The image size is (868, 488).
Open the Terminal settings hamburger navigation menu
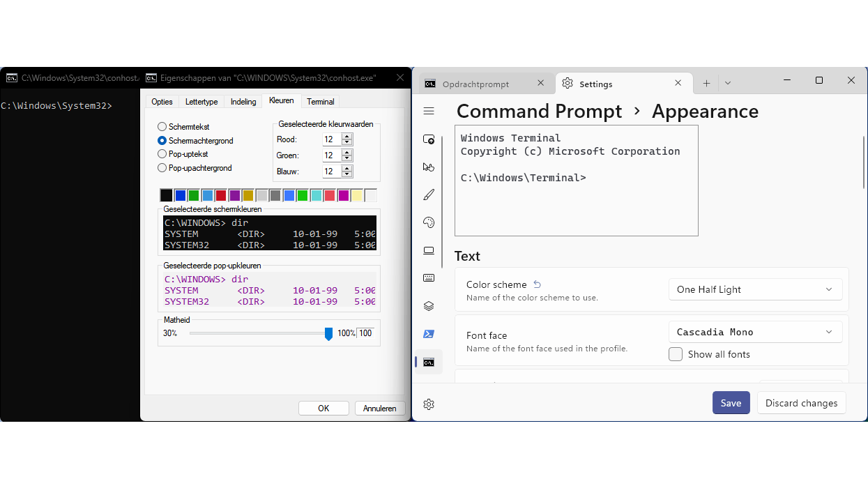tap(429, 112)
